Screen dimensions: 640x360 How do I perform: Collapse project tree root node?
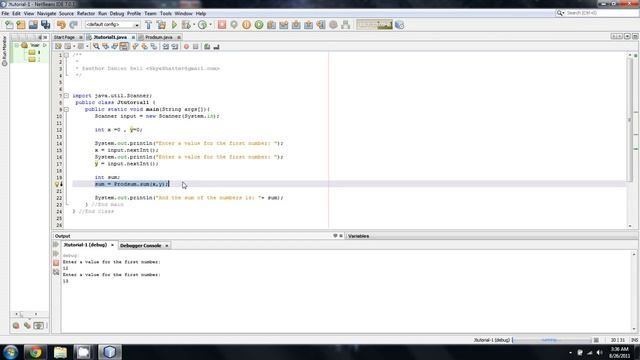tap(16, 45)
